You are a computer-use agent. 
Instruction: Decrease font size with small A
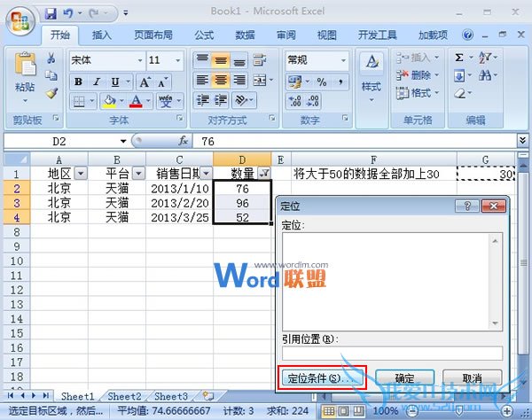(161, 82)
